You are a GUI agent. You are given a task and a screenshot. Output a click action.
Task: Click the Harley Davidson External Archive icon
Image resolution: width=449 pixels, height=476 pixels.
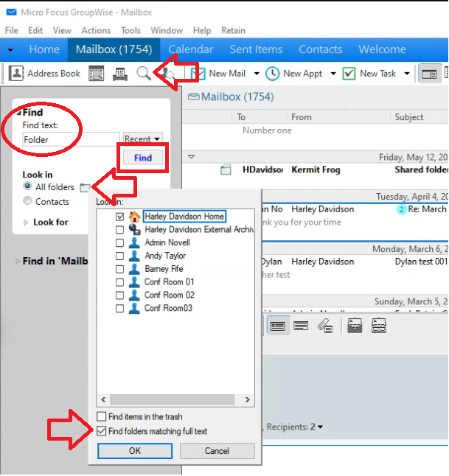(x=135, y=229)
